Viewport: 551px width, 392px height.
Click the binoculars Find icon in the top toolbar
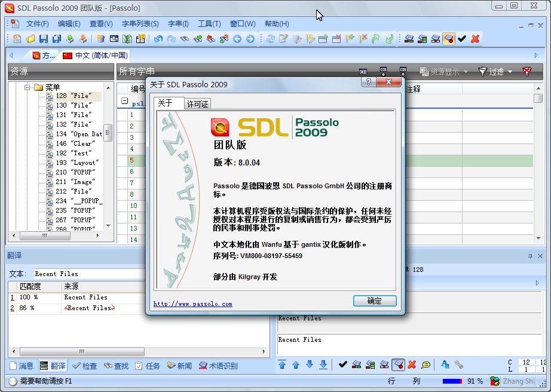point(185,39)
